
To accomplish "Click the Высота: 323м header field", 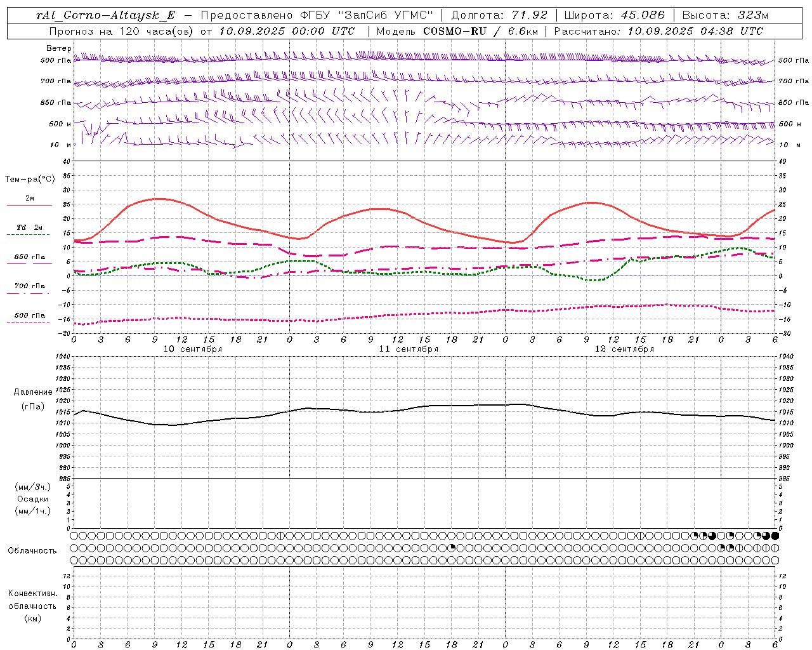I will tap(724, 15).
